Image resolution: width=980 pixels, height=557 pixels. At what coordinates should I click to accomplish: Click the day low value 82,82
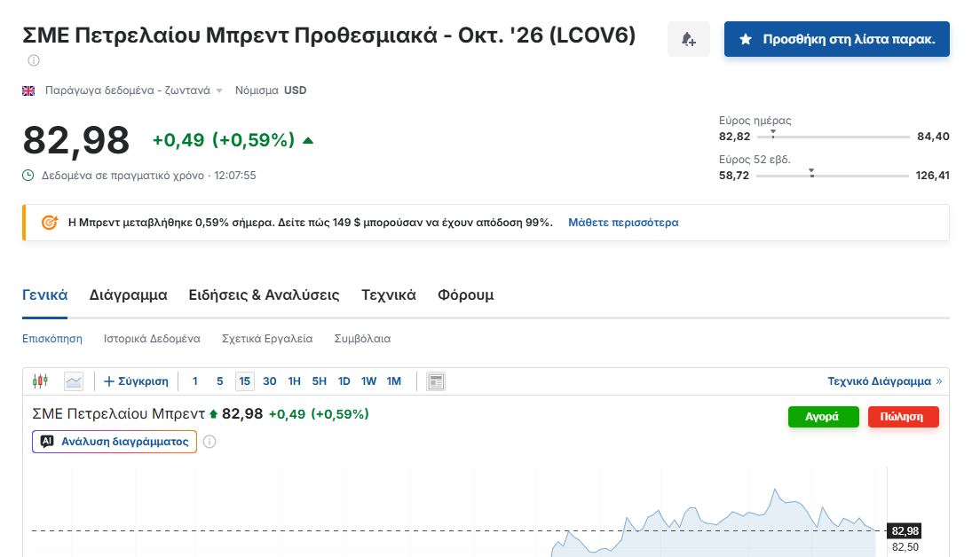coord(734,136)
